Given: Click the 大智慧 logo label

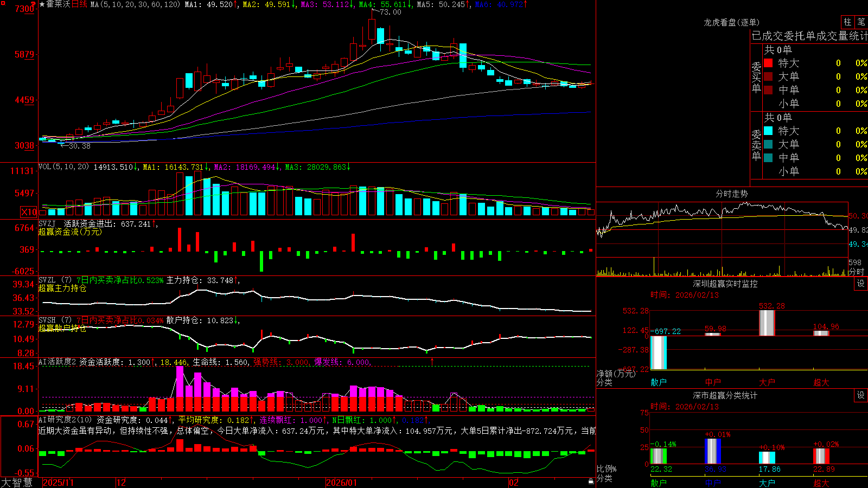Looking at the screenshot, I should [x=17, y=482].
